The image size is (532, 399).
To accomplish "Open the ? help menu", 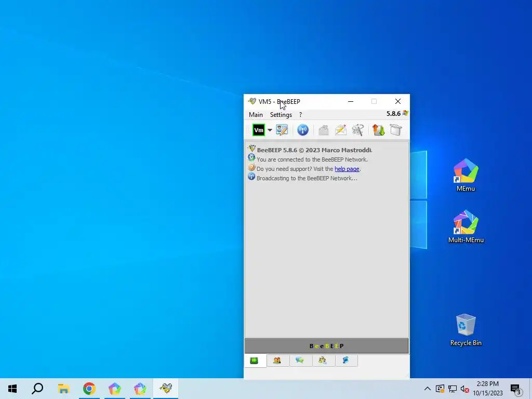I will tap(301, 115).
